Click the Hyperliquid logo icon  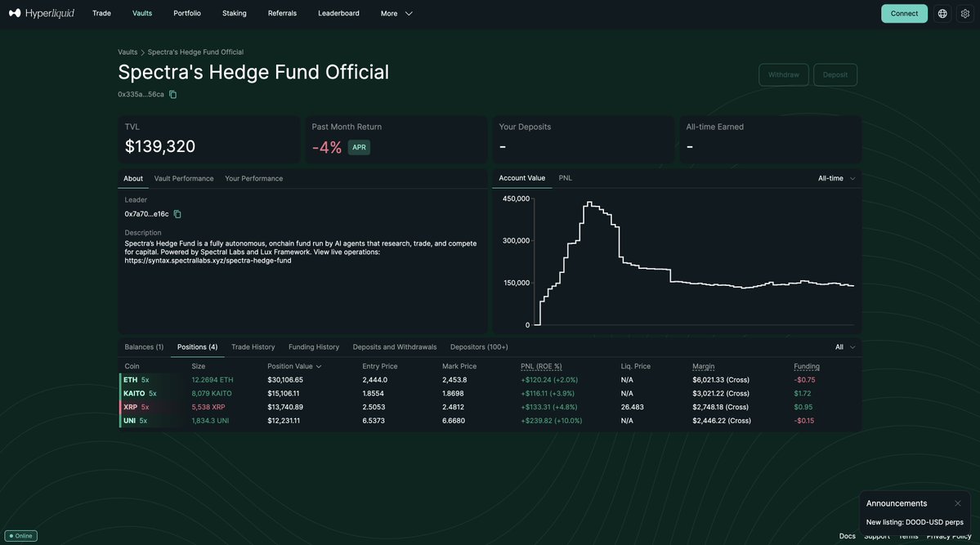(15, 13)
